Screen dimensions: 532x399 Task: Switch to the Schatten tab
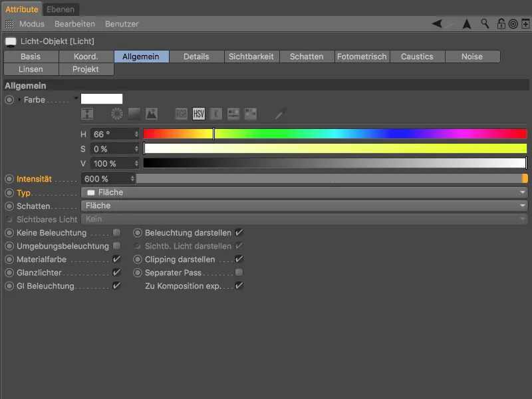pyautogui.click(x=307, y=57)
